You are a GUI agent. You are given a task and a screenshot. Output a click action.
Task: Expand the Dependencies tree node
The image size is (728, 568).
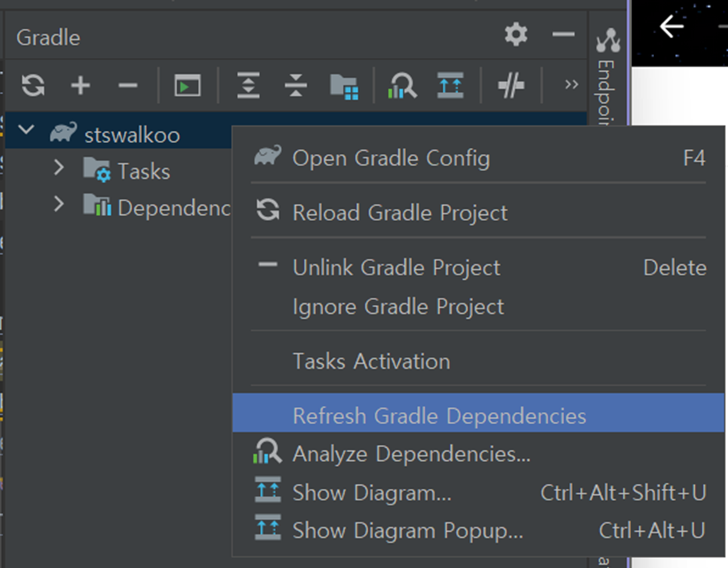[59, 204]
